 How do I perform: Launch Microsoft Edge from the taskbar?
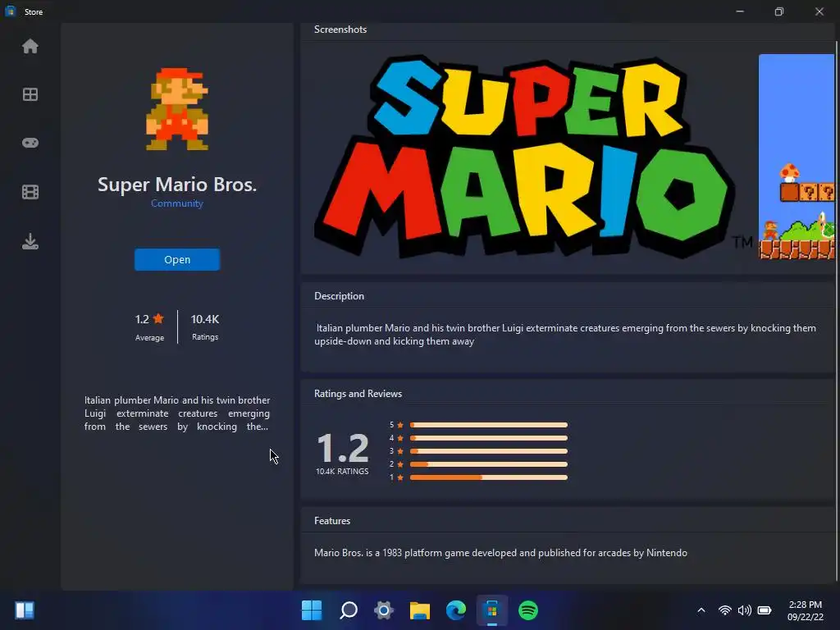(x=456, y=610)
